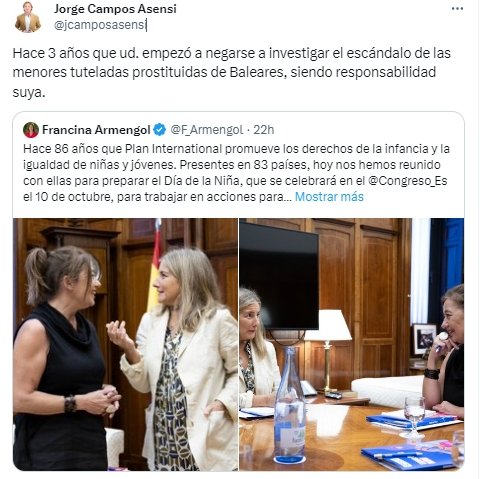481x479 pixels.
Task: Click Jorge Campos Asensi's profile avatar
Action: click(x=28, y=17)
